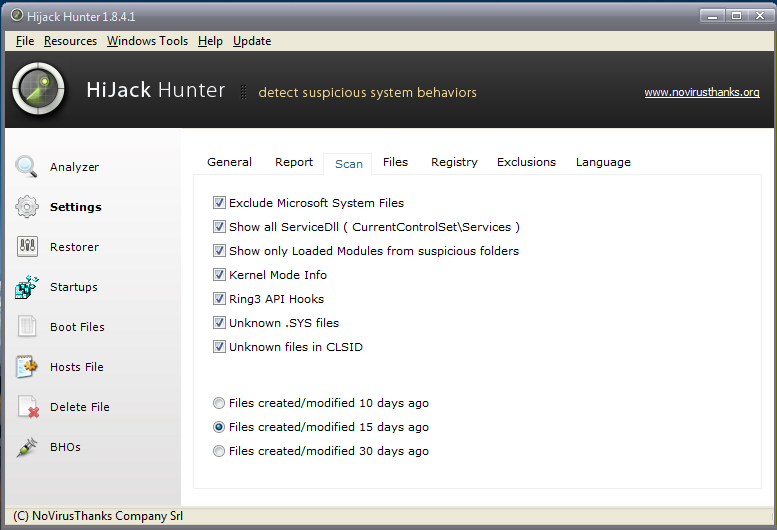Switch to the Language tab
The width and height of the screenshot is (777, 530).
coord(603,162)
